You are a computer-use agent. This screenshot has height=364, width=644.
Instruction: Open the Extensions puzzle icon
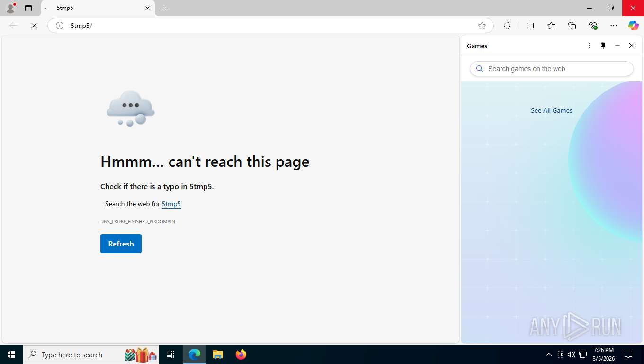508,26
